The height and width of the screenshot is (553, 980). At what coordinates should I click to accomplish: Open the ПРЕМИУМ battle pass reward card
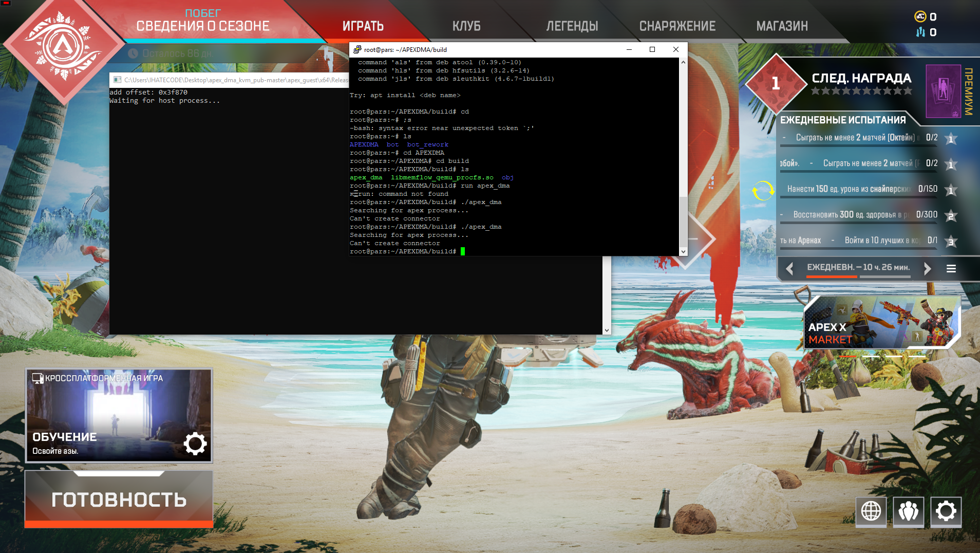(x=943, y=91)
